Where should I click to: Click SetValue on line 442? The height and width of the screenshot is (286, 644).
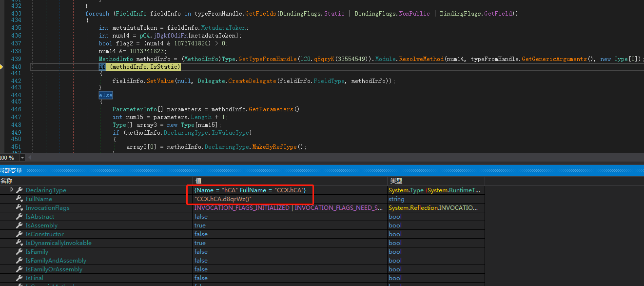(159, 81)
